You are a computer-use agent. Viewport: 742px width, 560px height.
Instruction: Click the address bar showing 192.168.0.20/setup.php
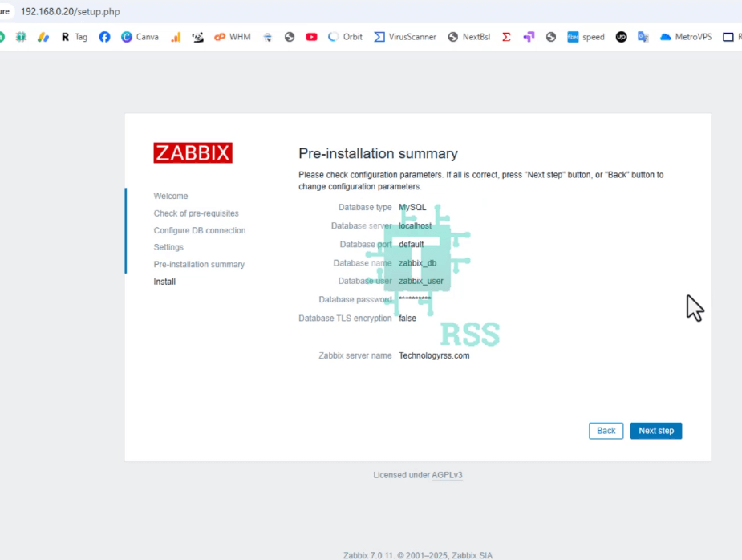(71, 11)
